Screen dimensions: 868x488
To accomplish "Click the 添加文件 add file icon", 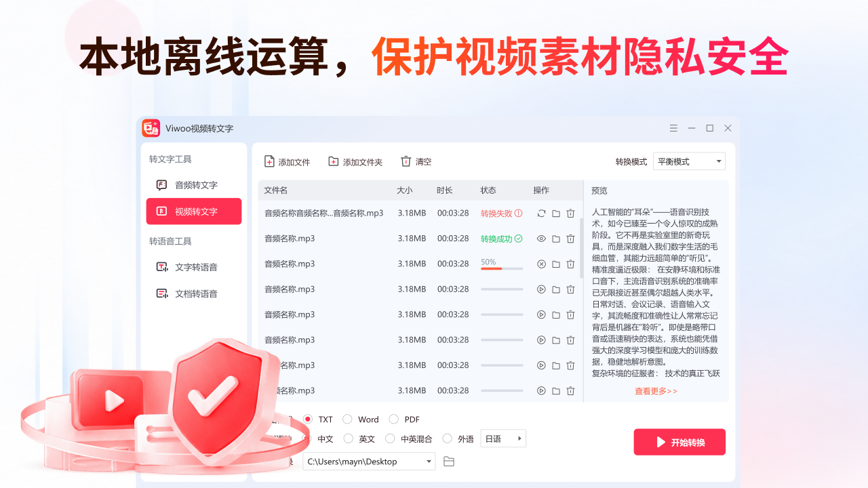I will pos(269,161).
